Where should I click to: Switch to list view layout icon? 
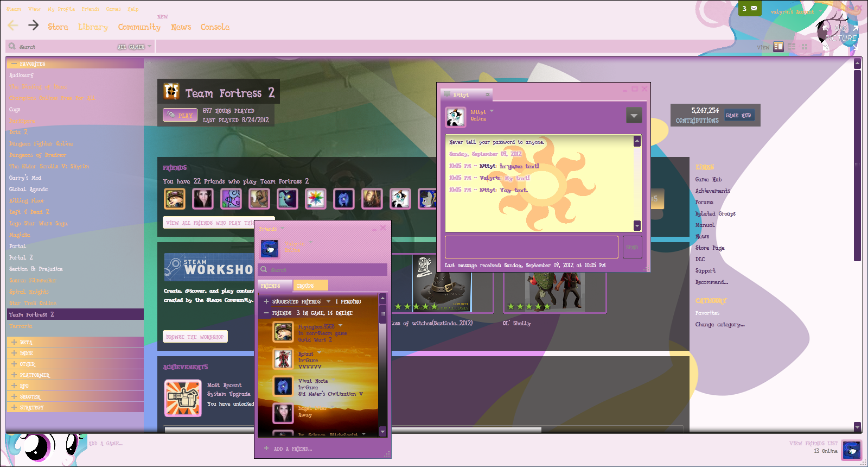click(792, 47)
